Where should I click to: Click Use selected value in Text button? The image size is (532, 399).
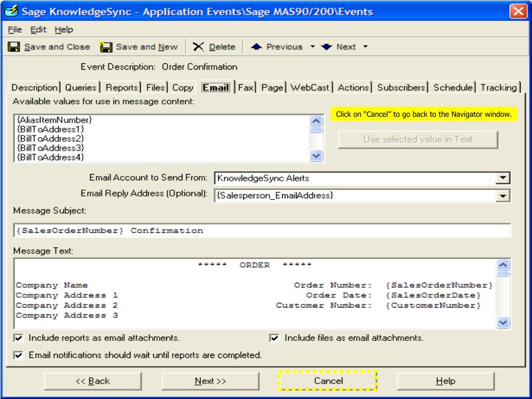[x=418, y=139]
